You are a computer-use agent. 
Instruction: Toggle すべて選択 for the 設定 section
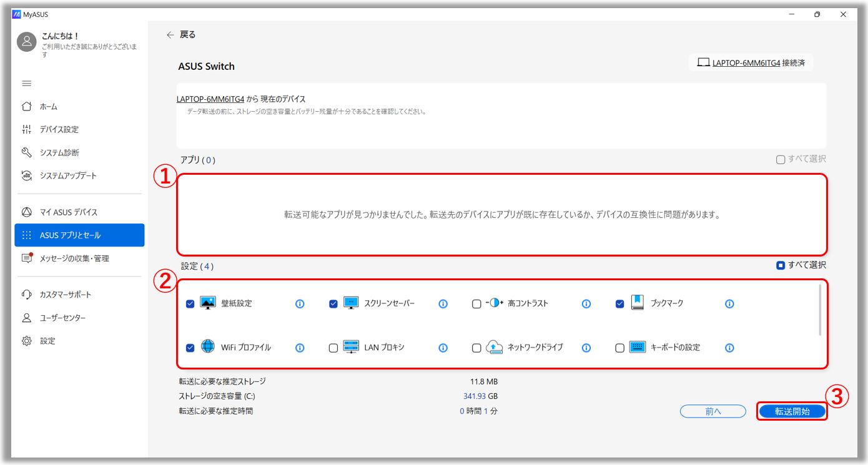(x=781, y=265)
